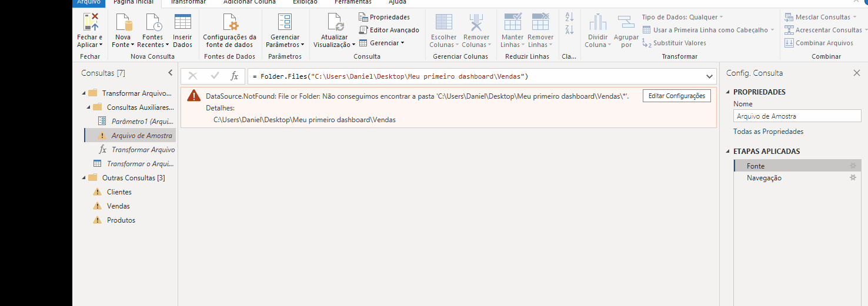Select Parâmetro1 query
Viewport: 868px width, 306px height.
click(x=135, y=122)
